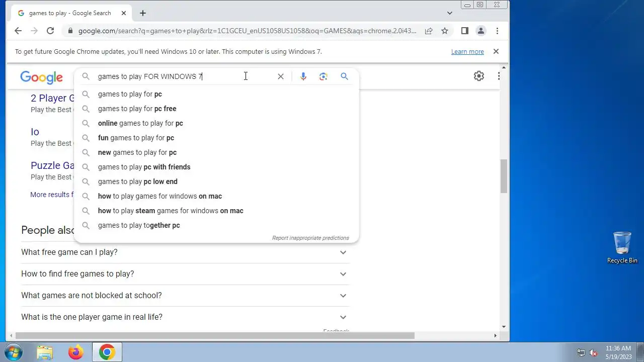Open a new tab with plus button
The height and width of the screenshot is (362, 644).
click(143, 13)
